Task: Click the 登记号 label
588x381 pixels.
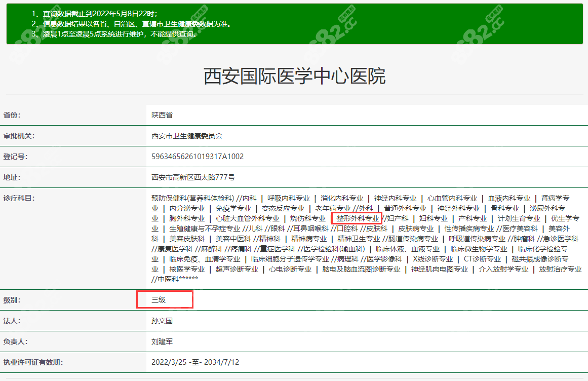Action: click(x=15, y=157)
